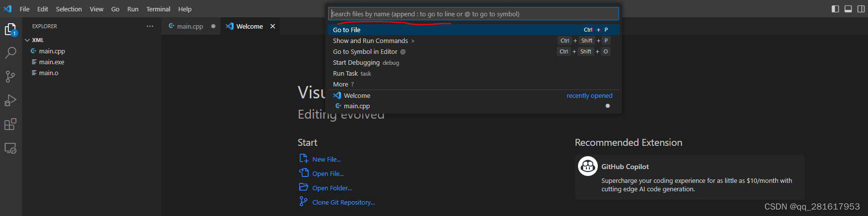Select main.cpp in recently opened list

coord(474,106)
